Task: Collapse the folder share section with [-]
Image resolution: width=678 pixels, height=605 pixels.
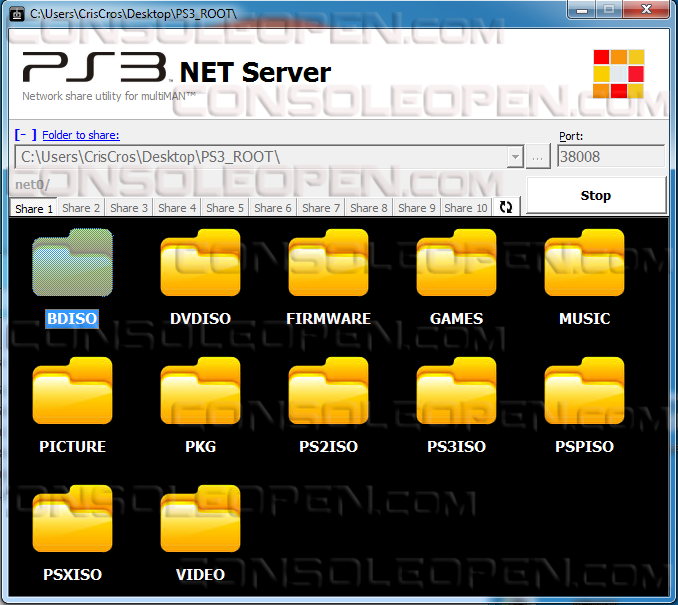Action: (26, 135)
